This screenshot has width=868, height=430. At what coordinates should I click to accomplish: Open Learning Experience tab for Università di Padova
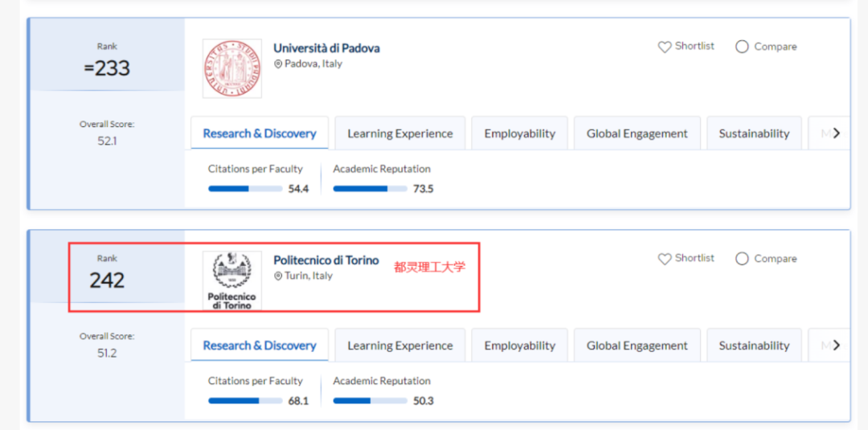click(399, 133)
